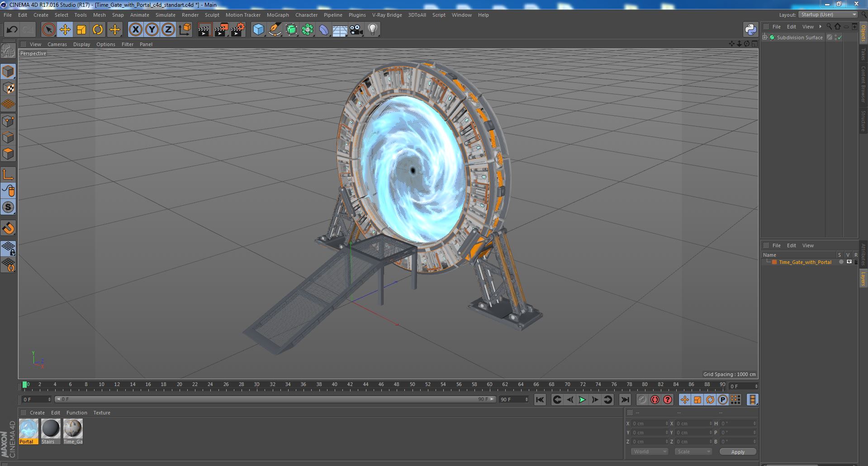Open the Content Browser side tab
The height and width of the screenshot is (466, 868).
click(863, 84)
